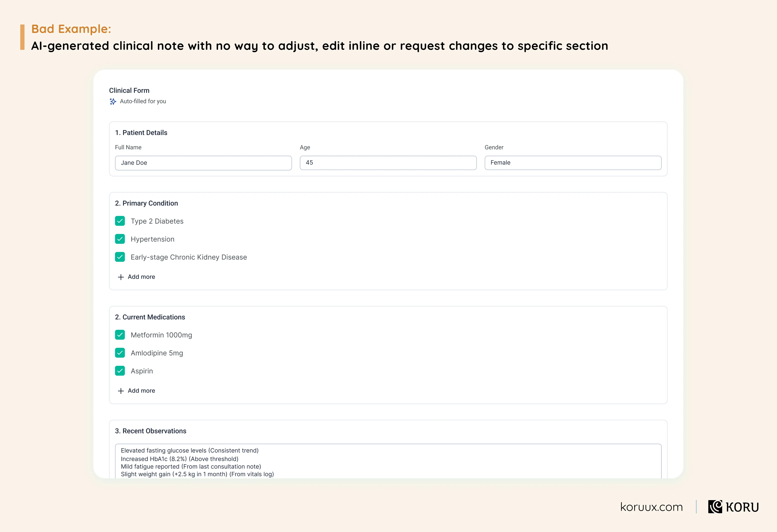
Task: Click the 'Increased HbA1c (8.2%)' observation line
Action: click(x=179, y=459)
